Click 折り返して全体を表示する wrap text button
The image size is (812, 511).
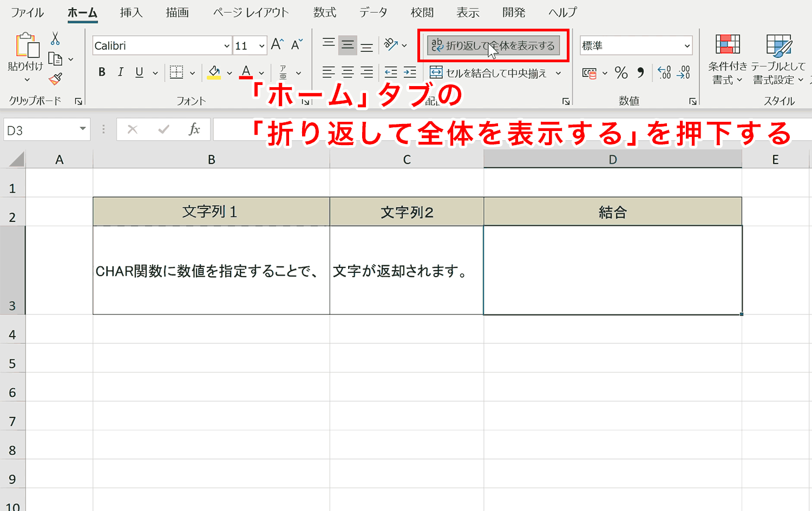tap(493, 45)
